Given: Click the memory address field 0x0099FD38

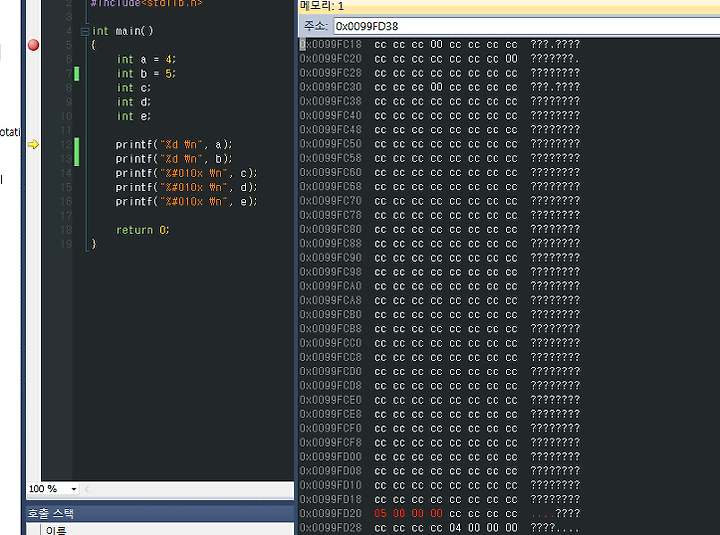Looking at the screenshot, I should tap(526, 26).
